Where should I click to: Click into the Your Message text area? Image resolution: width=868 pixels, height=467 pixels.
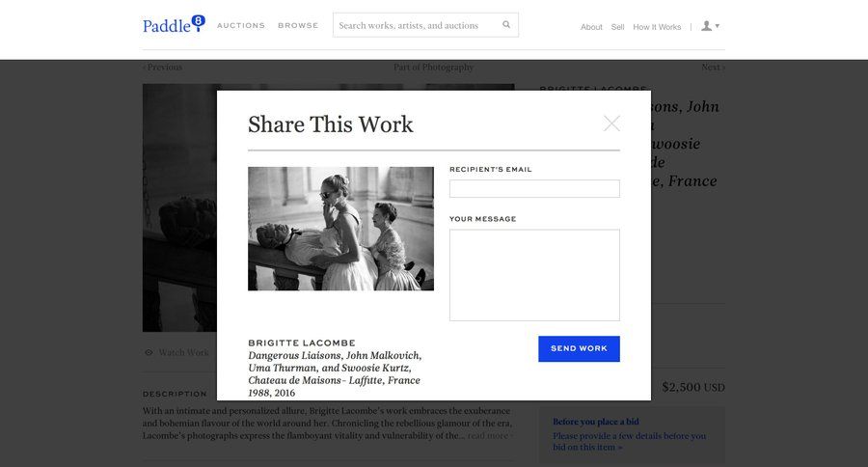[534, 275]
